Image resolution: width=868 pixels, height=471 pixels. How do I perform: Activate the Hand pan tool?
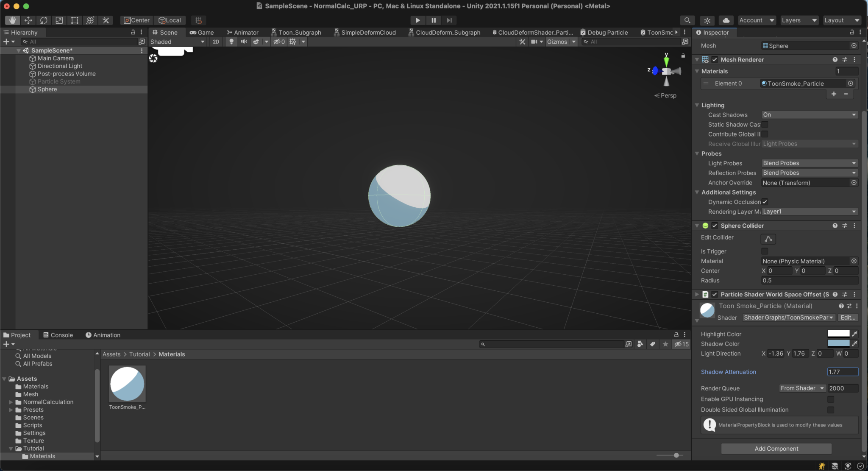click(x=12, y=20)
